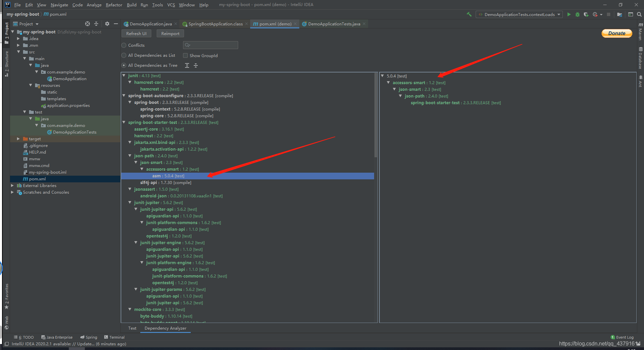Image resolution: width=644 pixels, height=350 pixels.
Task: Hide the Project panel with the minus icon
Action: click(x=116, y=24)
